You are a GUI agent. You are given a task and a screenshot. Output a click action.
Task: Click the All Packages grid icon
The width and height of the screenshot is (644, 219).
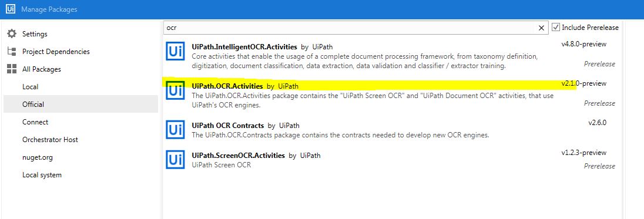click(12, 69)
